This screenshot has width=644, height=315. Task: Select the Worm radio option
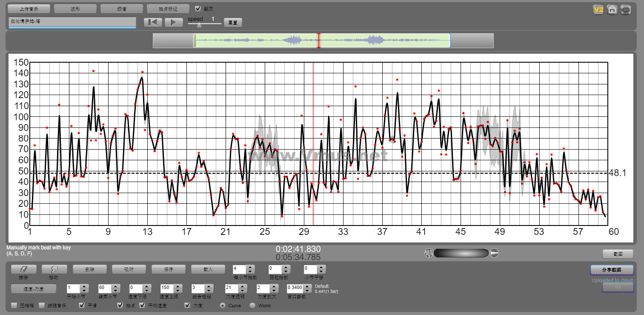tap(252, 305)
